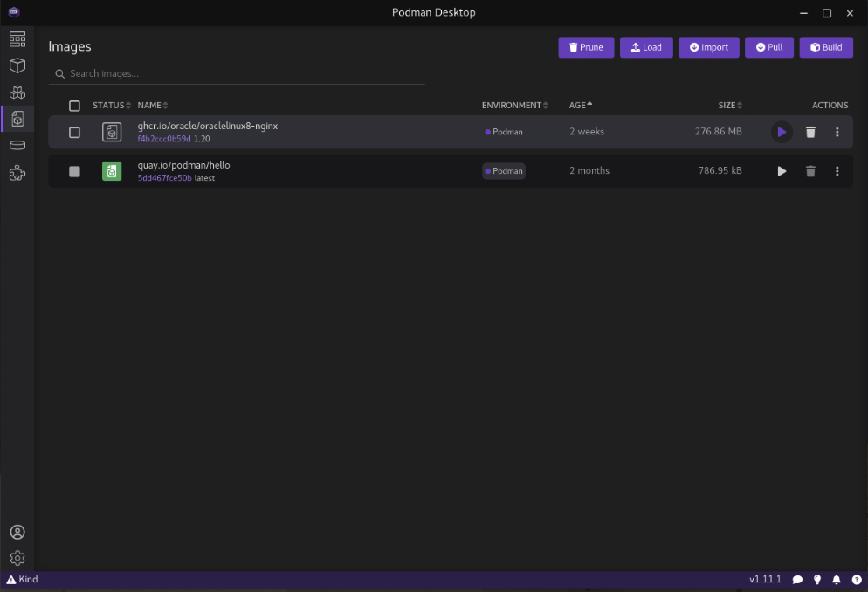
Task: Select the oraclelinux8-nginx image checkbox
Action: coord(74,133)
